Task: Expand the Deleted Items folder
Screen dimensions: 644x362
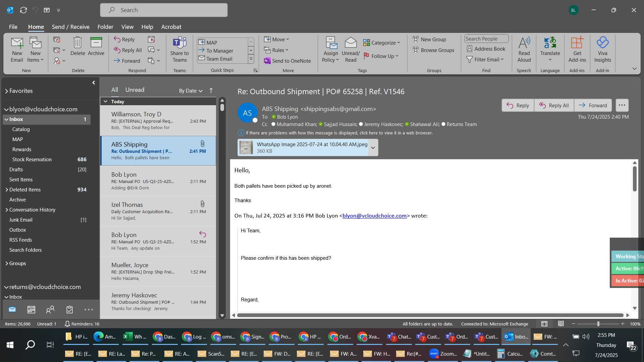Action: [6, 190]
